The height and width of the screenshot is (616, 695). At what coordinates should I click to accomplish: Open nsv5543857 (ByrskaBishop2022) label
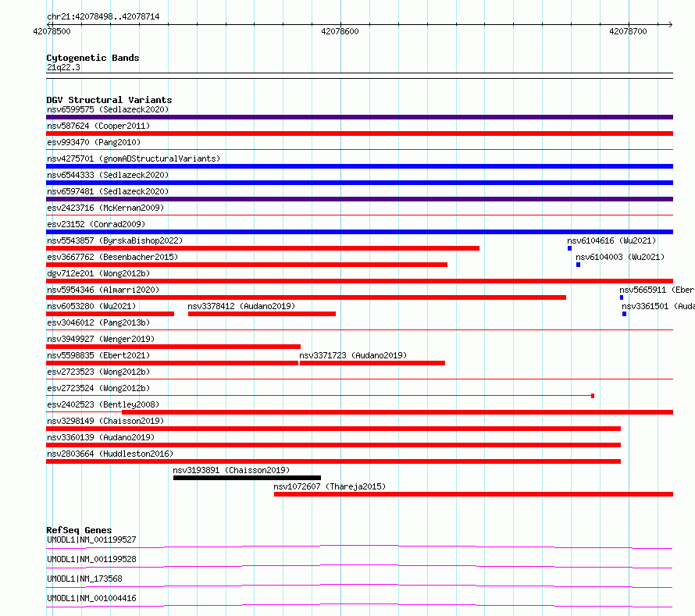pyautogui.click(x=115, y=240)
